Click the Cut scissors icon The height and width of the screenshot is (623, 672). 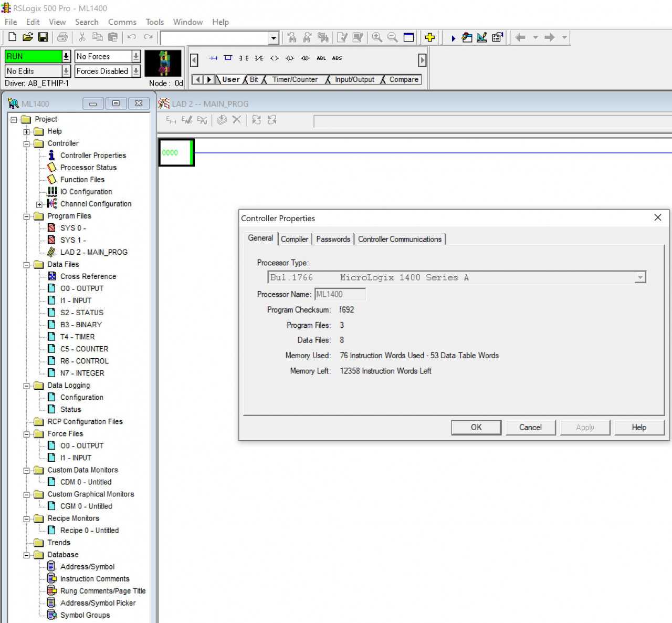tap(82, 37)
